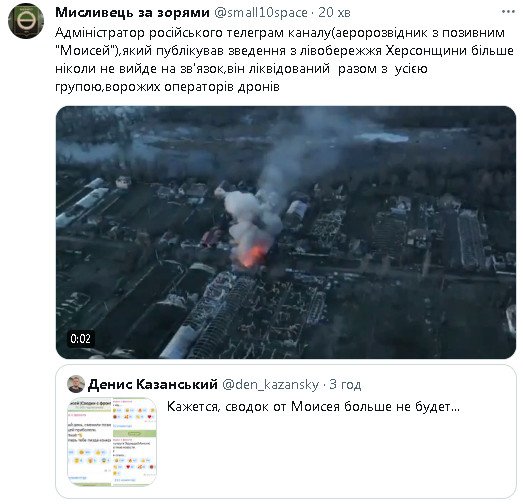Image resolution: width=523 pixels, height=504 pixels.
Task: Click the right Telegram screenshot in the thumbnail
Action: point(134,441)
